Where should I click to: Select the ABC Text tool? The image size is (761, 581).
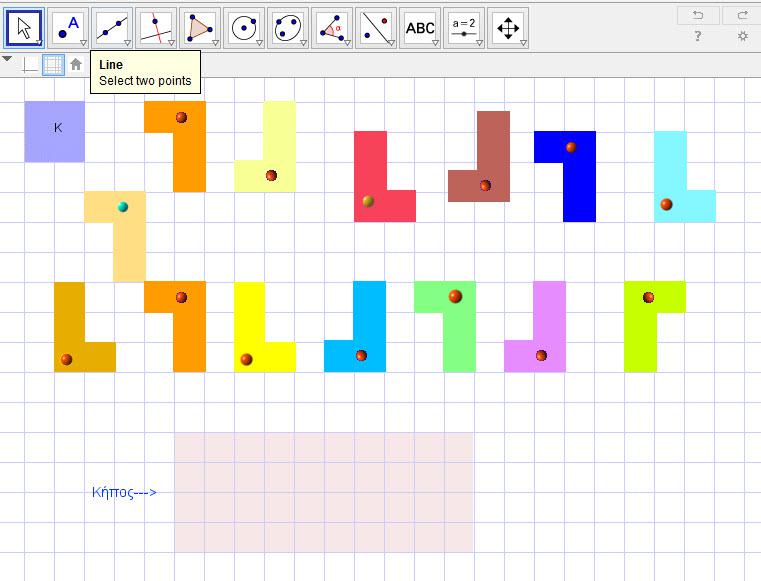coord(420,28)
